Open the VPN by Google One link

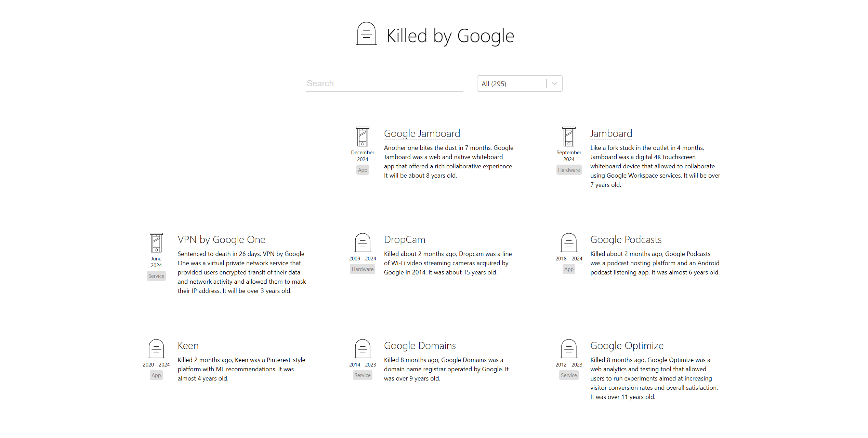pyautogui.click(x=221, y=240)
